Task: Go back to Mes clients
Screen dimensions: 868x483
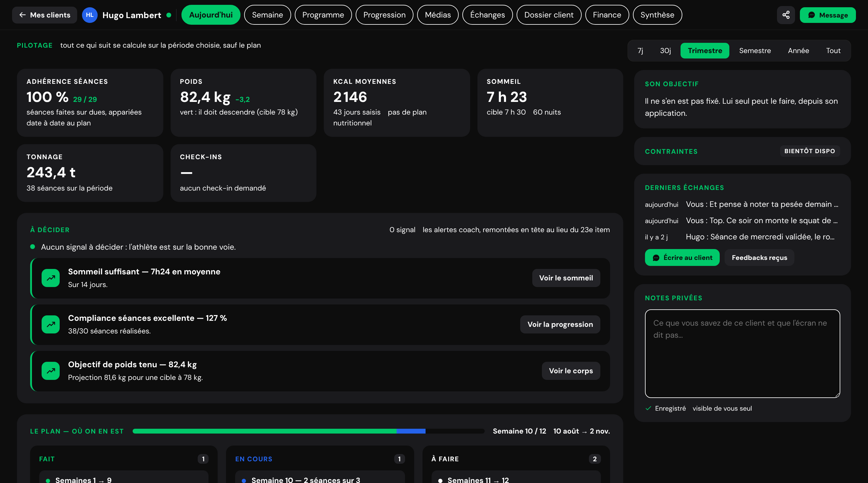Action: [x=45, y=15]
